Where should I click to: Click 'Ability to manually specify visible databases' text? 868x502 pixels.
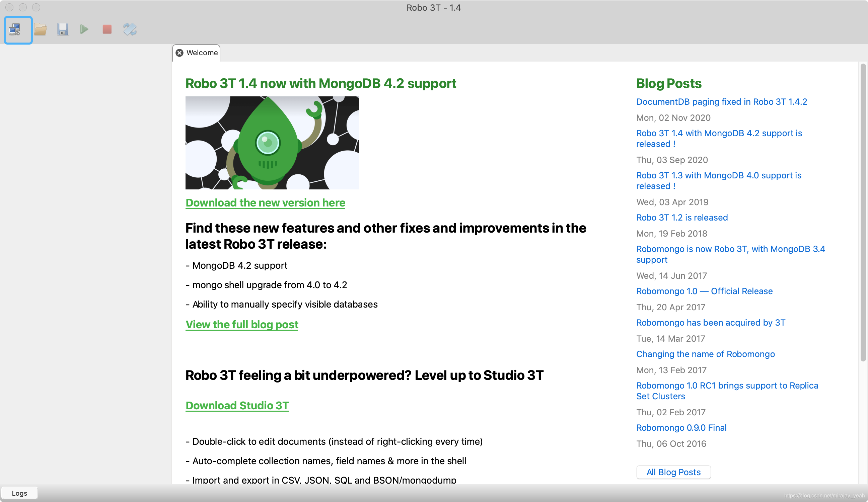pyautogui.click(x=285, y=304)
